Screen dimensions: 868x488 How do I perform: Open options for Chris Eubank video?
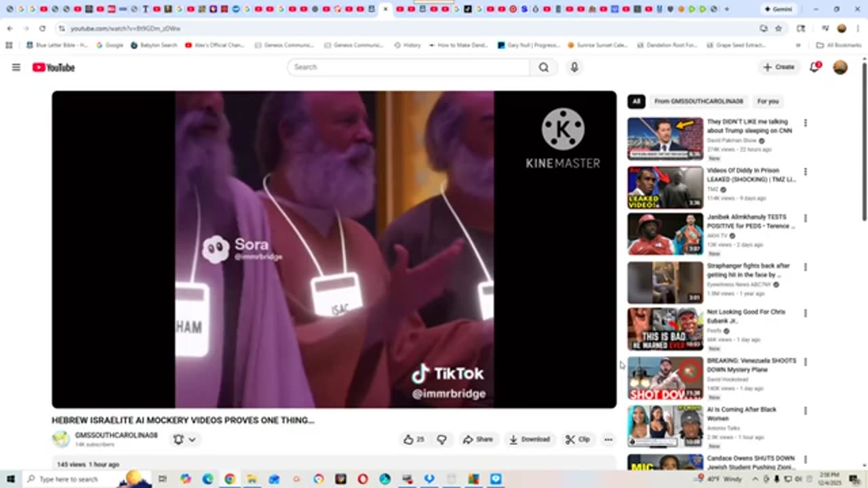(806, 313)
